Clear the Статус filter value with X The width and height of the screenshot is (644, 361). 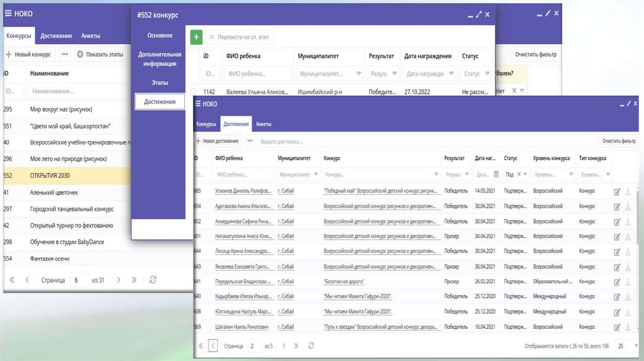(x=519, y=174)
